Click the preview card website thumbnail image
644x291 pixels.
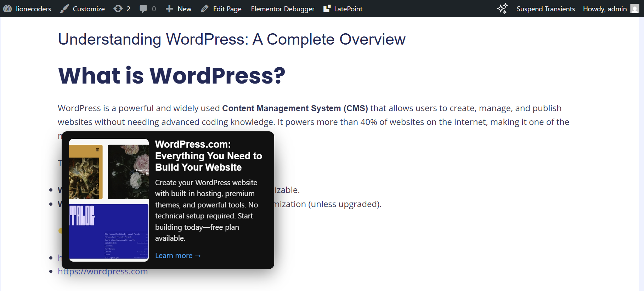pyautogui.click(x=109, y=200)
